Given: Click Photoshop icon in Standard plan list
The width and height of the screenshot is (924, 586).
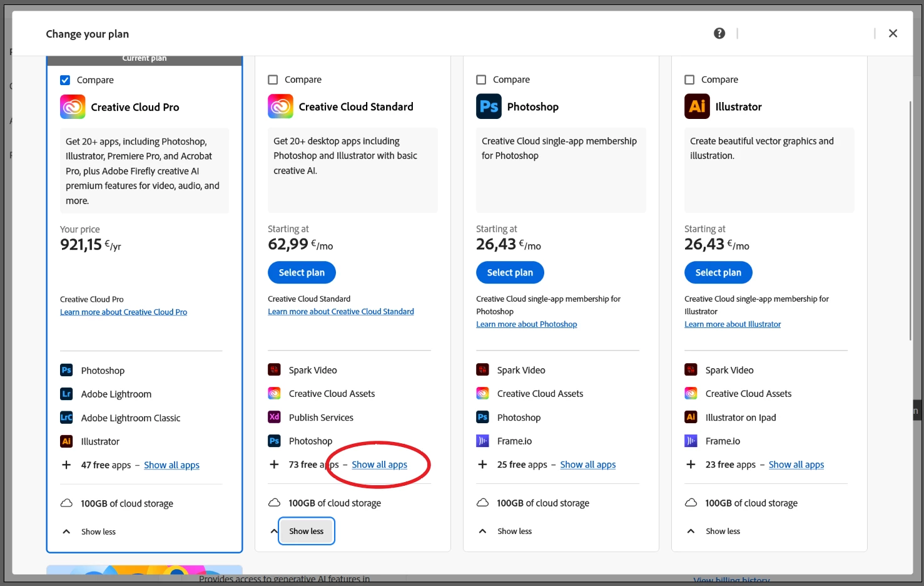Looking at the screenshot, I should point(274,441).
